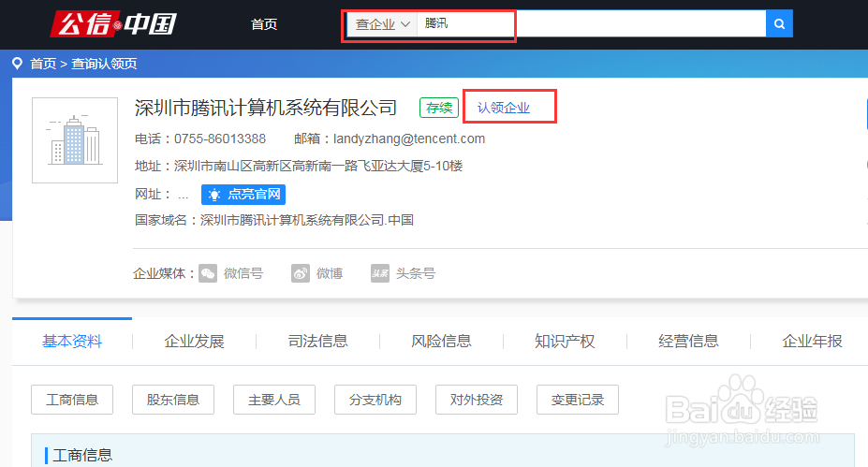Click the 头条号 icon

[x=380, y=273]
